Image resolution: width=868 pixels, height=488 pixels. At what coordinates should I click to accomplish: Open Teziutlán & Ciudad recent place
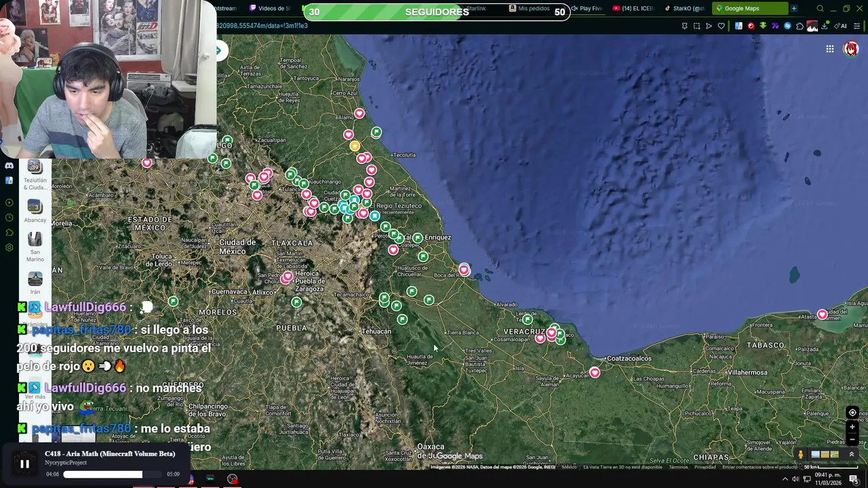(35, 175)
